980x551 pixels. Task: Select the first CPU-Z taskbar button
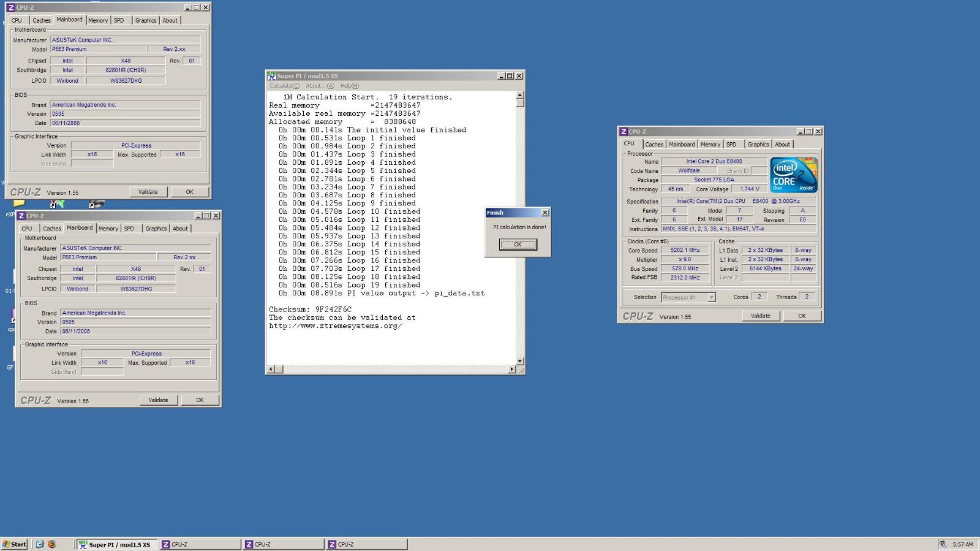(200, 544)
